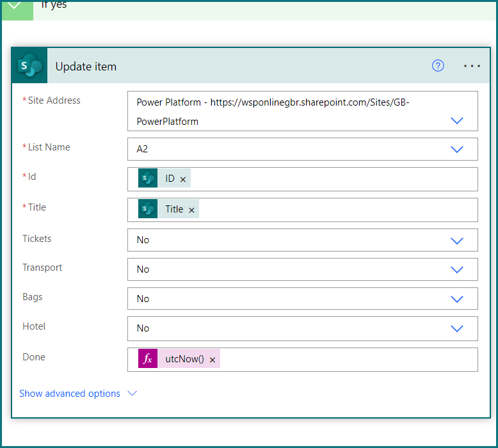This screenshot has width=498, height=448.
Task: Click inside the Title input field
Action: (x=302, y=210)
